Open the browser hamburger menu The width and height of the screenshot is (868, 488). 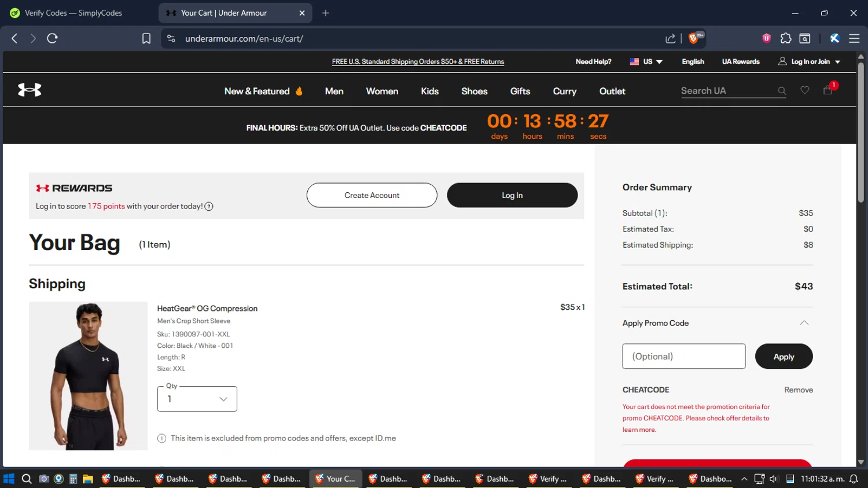coord(854,38)
